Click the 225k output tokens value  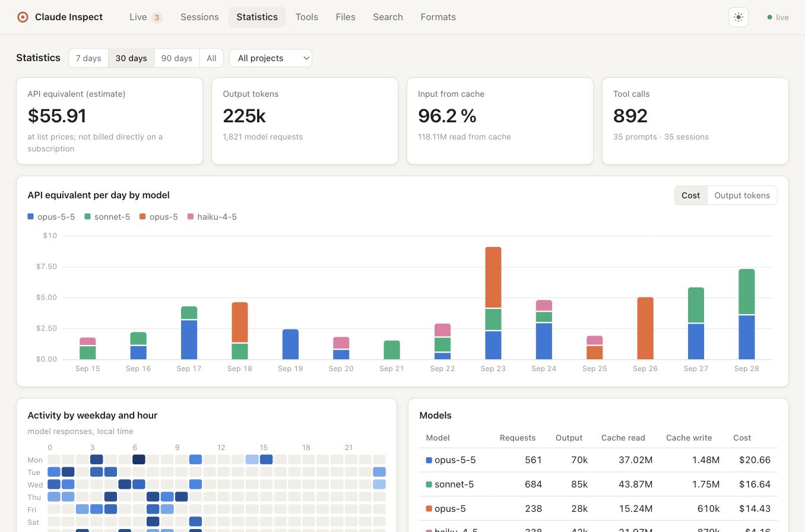click(x=244, y=116)
